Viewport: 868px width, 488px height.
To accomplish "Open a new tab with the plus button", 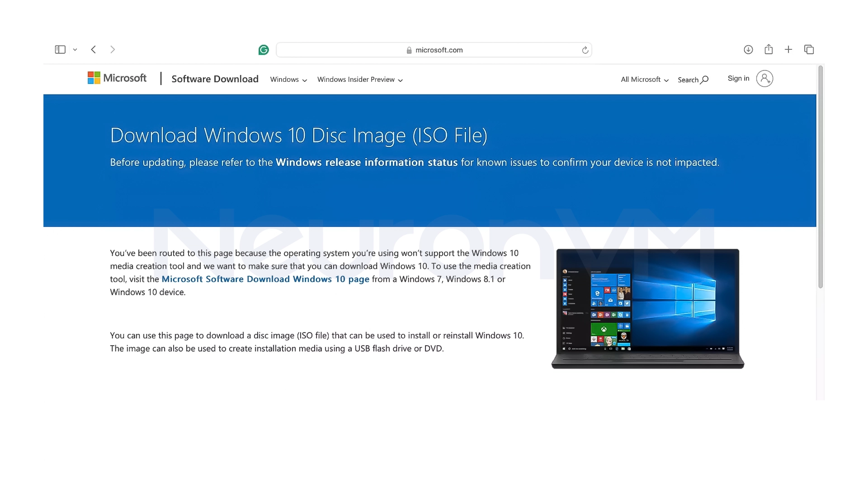I will pos(788,49).
